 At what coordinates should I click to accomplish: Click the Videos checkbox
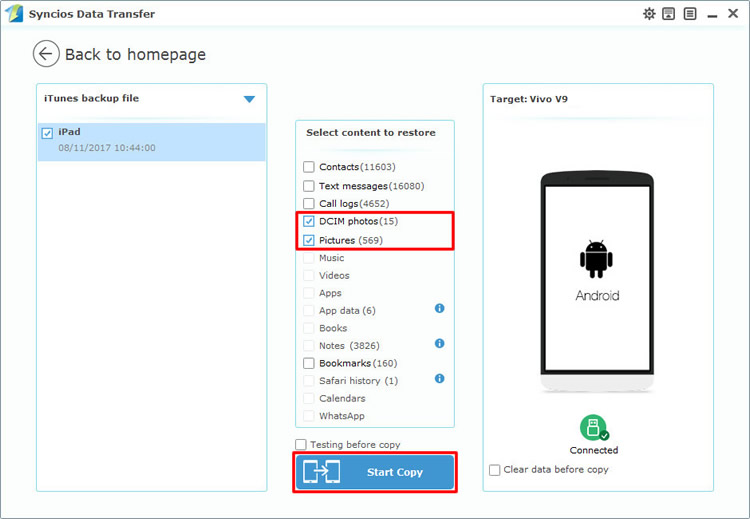click(x=309, y=276)
